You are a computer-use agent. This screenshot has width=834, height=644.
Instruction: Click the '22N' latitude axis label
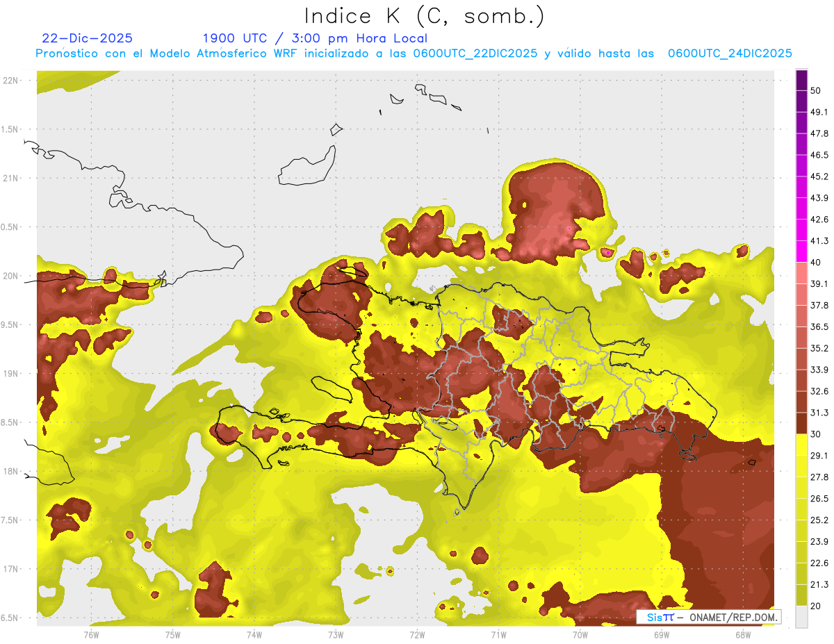point(10,81)
